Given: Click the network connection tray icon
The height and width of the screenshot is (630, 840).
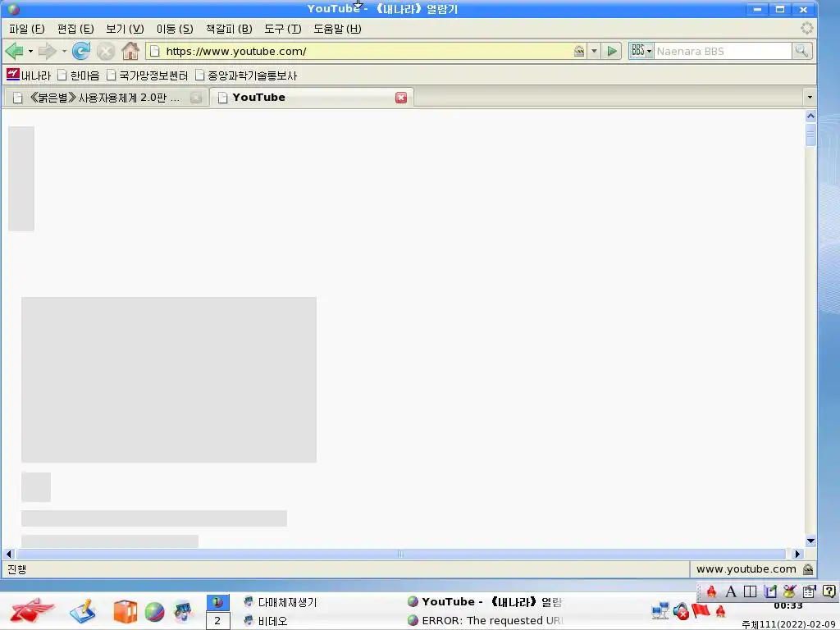Looking at the screenshot, I should [660, 611].
